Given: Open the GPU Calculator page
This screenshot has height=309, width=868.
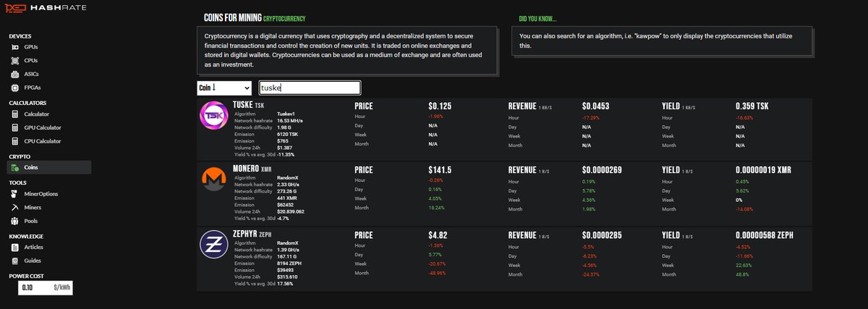Looking at the screenshot, I should [43, 127].
